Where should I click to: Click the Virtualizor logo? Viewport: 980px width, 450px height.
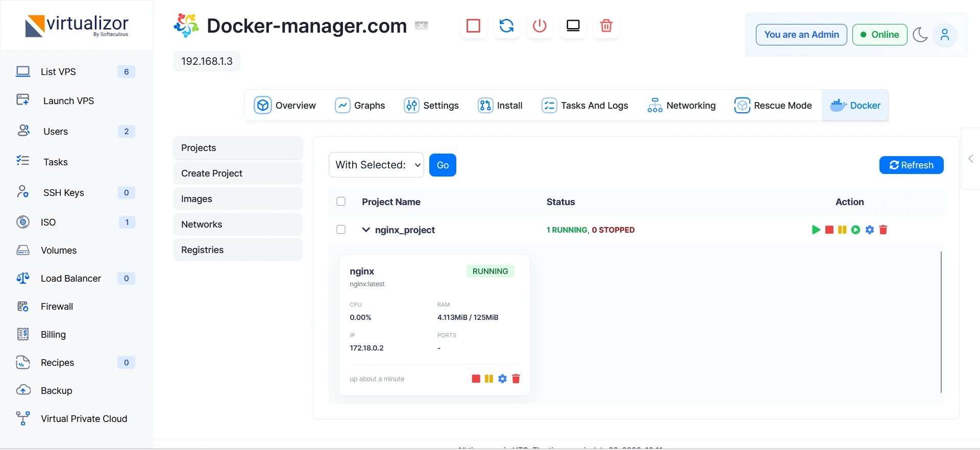77,26
